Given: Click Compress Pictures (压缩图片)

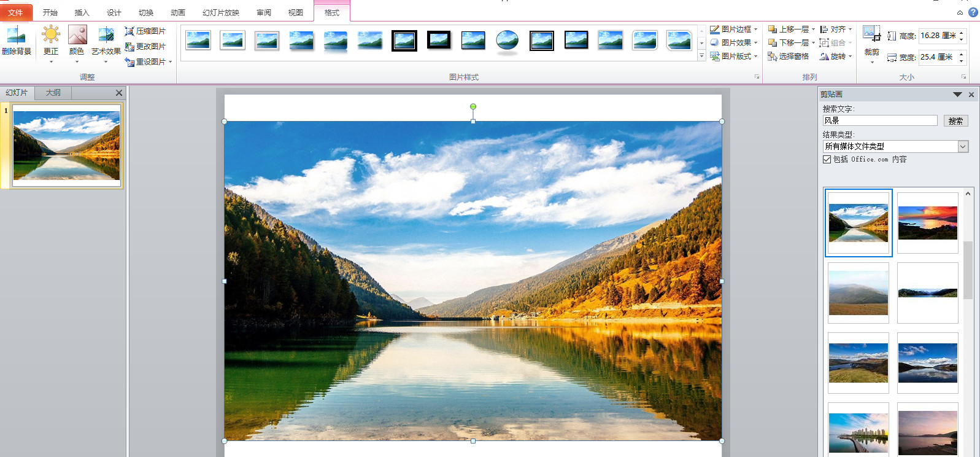Looking at the screenshot, I should pos(145,31).
